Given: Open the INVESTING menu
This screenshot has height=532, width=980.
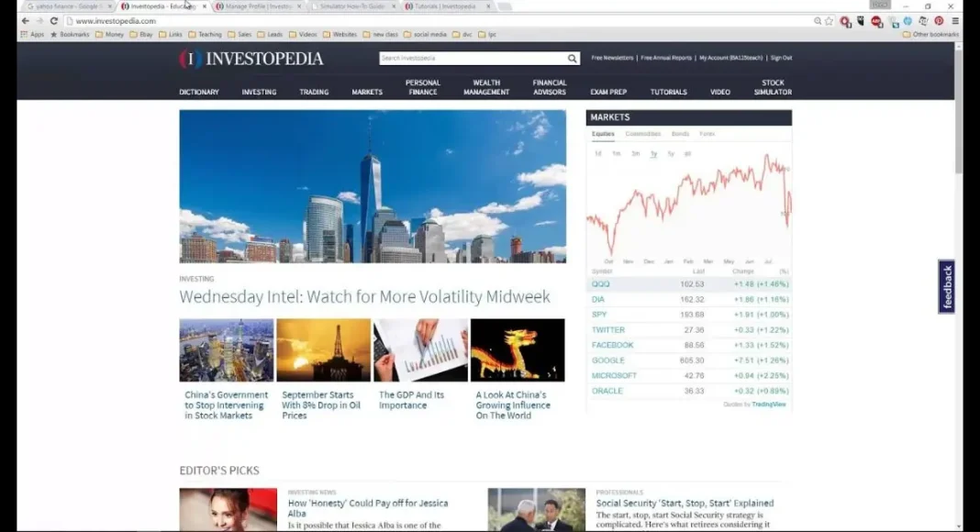Looking at the screenshot, I should click(259, 92).
